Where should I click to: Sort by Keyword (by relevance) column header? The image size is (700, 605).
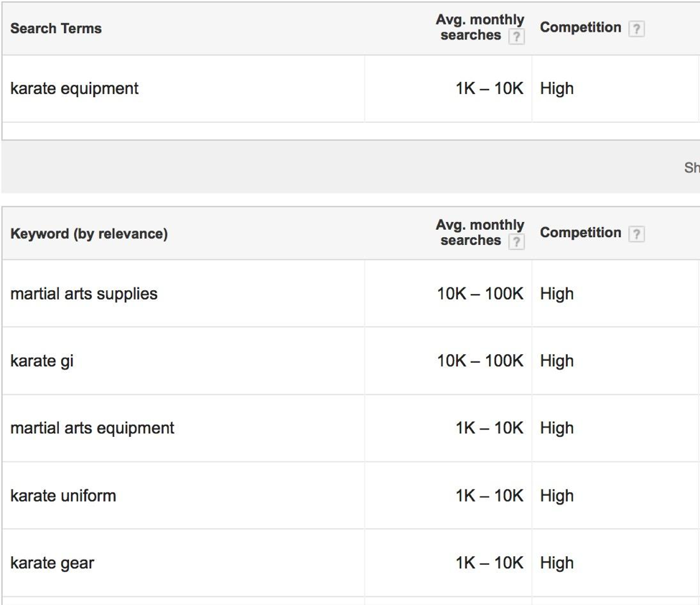click(x=89, y=234)
